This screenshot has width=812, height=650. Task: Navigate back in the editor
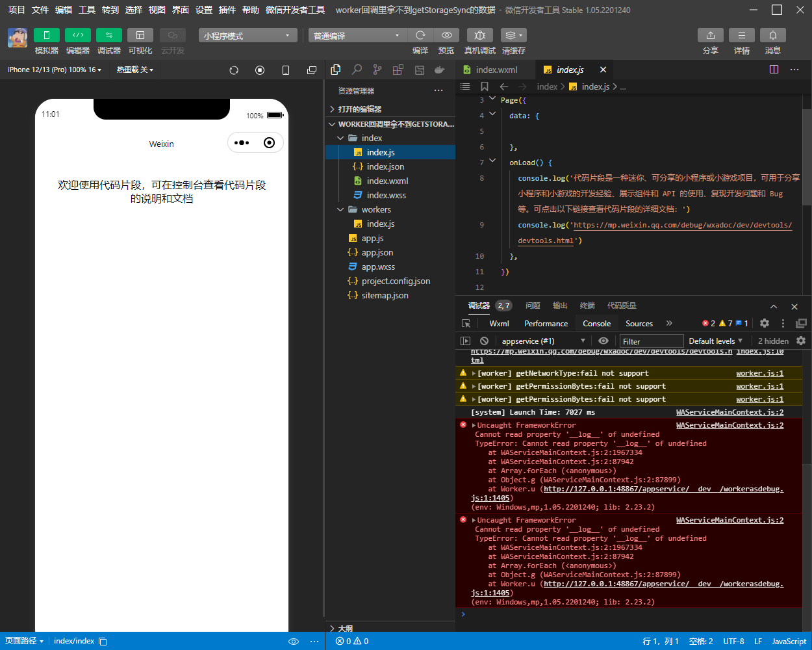pos(504,86)
